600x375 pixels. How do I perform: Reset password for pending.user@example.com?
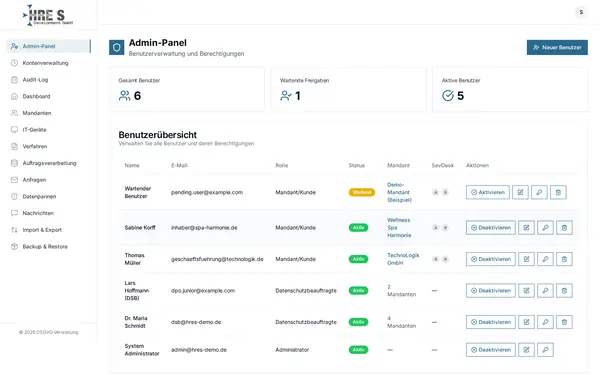tap(539, 192)
